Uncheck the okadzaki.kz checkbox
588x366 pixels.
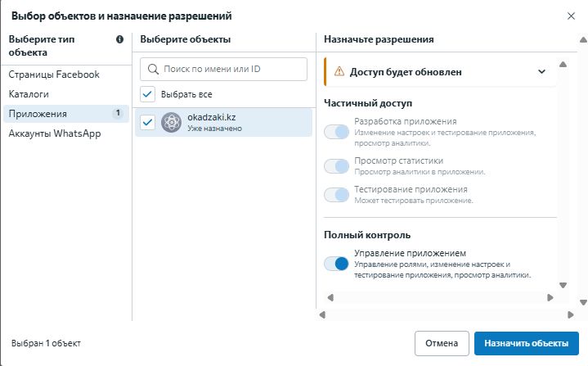pos(147,123)
